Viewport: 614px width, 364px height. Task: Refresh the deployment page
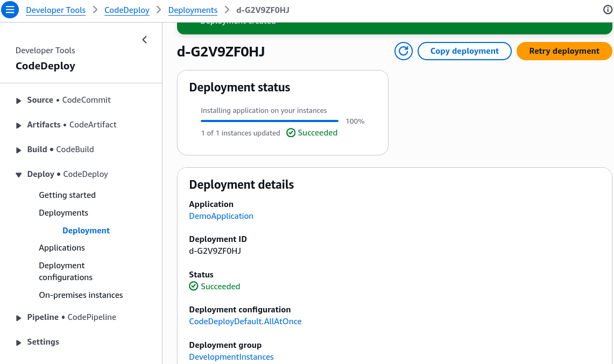pyautogui.click(x=404, y=51)
